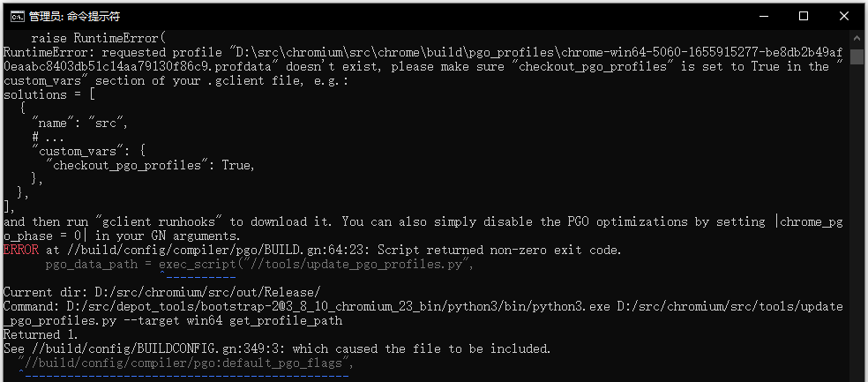Maximize the Command Prompt window

click(x=804, y=17)
